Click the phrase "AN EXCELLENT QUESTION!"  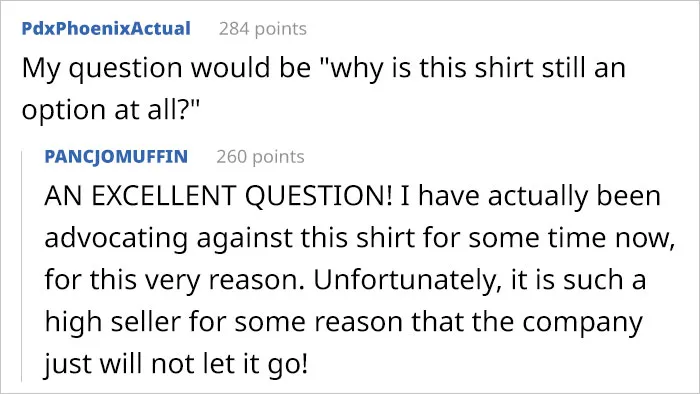[218, 196]
